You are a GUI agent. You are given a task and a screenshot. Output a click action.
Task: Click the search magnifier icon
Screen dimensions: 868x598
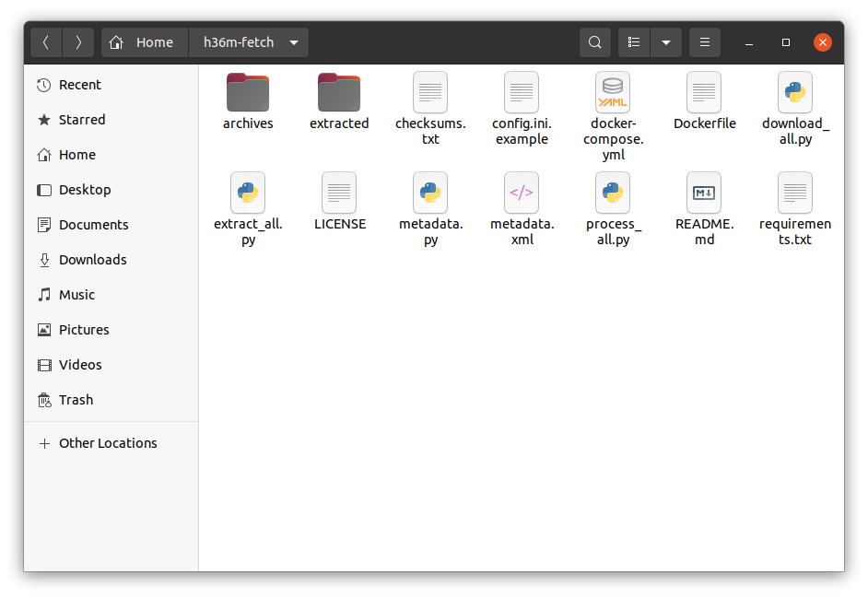[595, 42]
